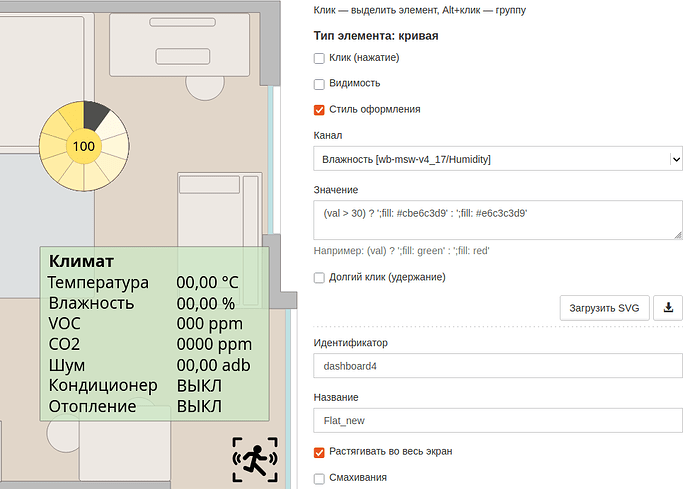Image resolution: width=690 pixels, height=489 pixels.
Task: Click the Температура label in Климат
Action: tap(98, 283)
